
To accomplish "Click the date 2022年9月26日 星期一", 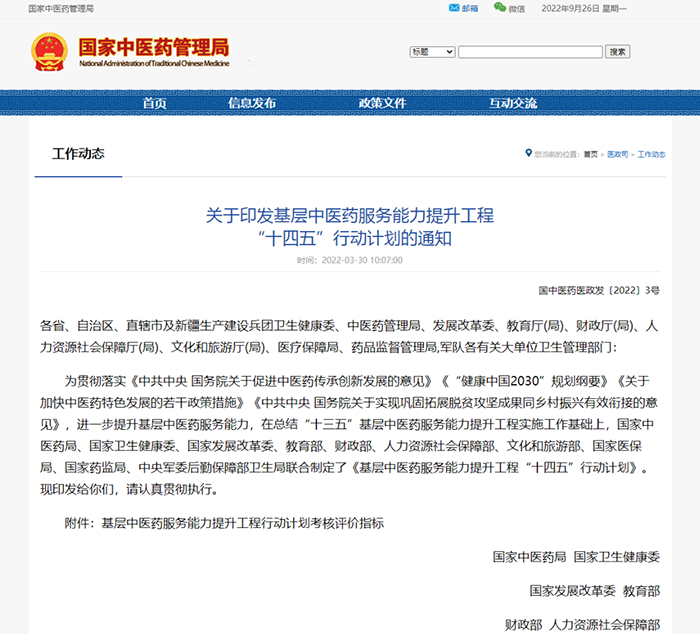I will [584, 8].
